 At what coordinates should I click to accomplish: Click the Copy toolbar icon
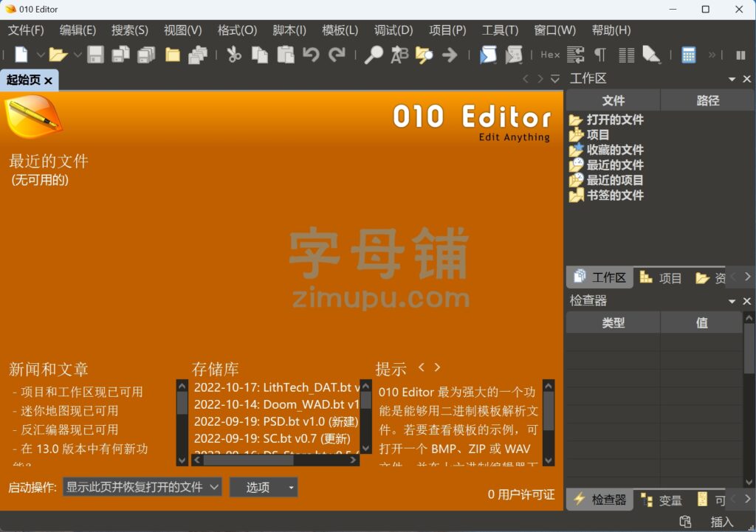click(x=259, y=55)
